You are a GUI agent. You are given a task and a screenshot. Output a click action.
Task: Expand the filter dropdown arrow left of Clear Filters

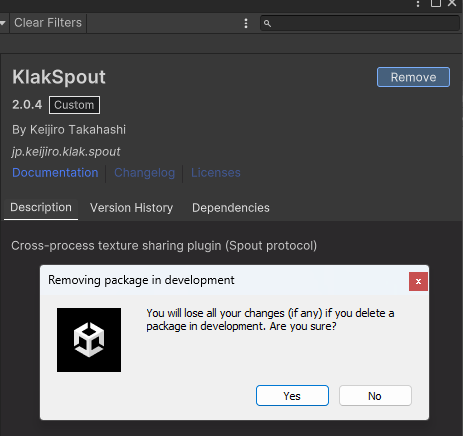(x=3, y=23)
